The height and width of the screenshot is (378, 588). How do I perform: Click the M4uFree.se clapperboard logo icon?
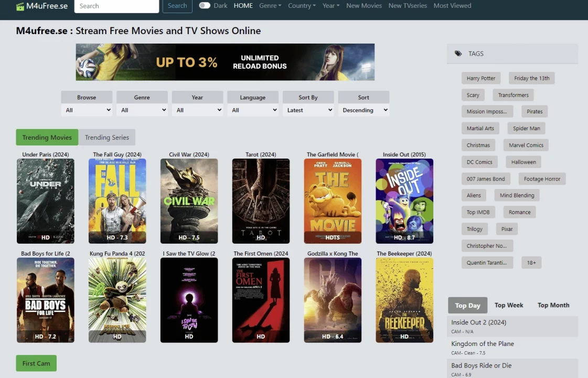coord(20,6)
